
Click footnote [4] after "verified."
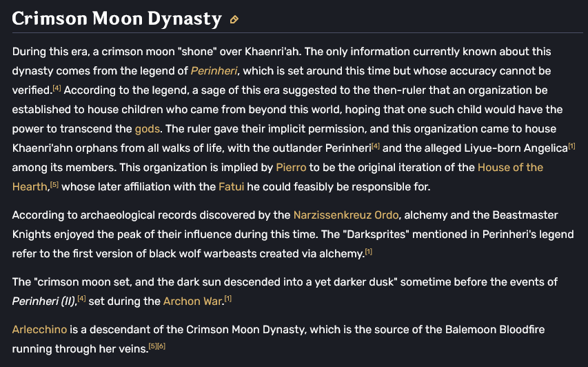(x=57, y=88)
